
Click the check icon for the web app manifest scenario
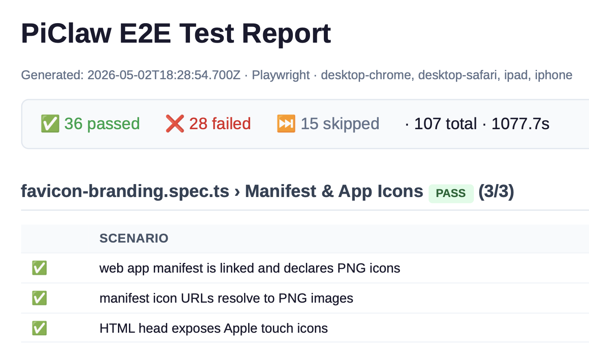click(x=39, y=268)
